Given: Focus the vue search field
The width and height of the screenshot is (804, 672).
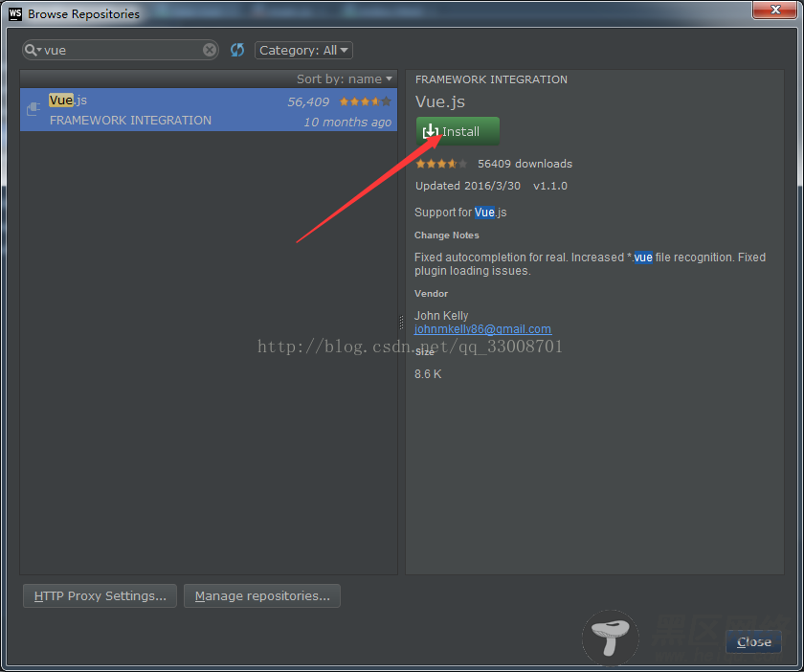Looking at the screenshot, I should pyautogui.click(x=123, y=51).
